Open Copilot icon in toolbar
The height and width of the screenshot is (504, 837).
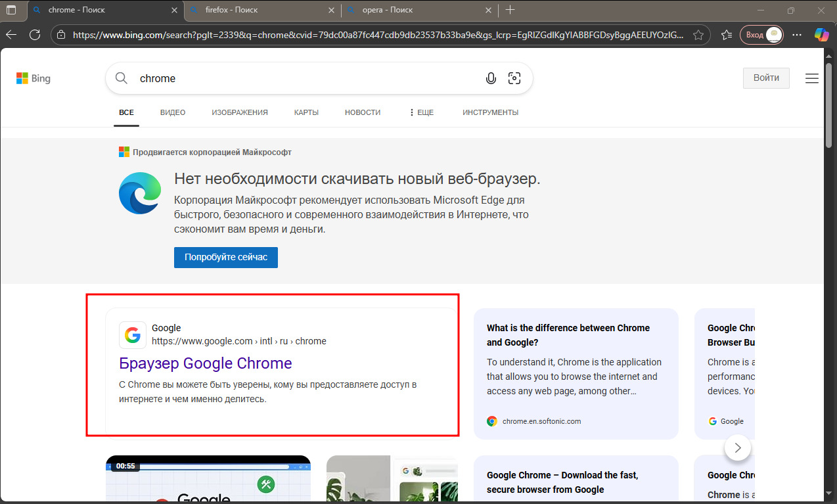pos(821,35)
